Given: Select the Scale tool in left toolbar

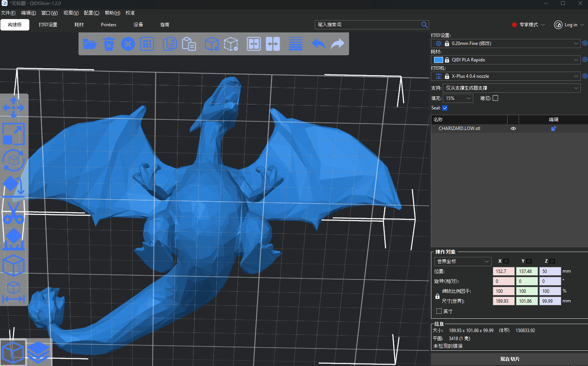Looking at the screenshot, I should [14, 134].
